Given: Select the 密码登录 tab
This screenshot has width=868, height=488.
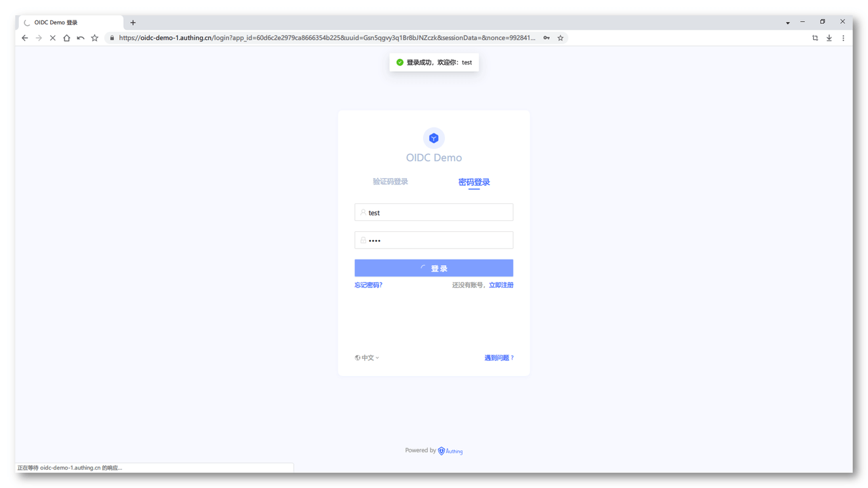Looking at the screenshot, I should (474, 182).
